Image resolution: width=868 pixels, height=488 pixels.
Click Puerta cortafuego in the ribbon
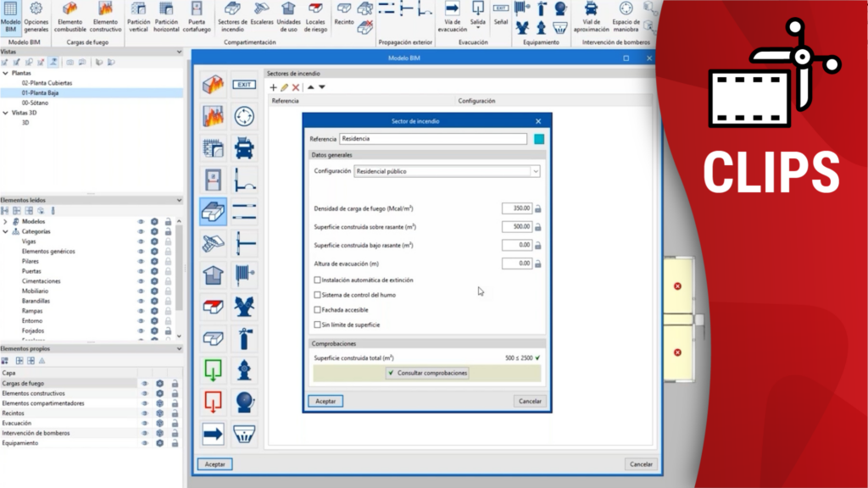(196, 19)
